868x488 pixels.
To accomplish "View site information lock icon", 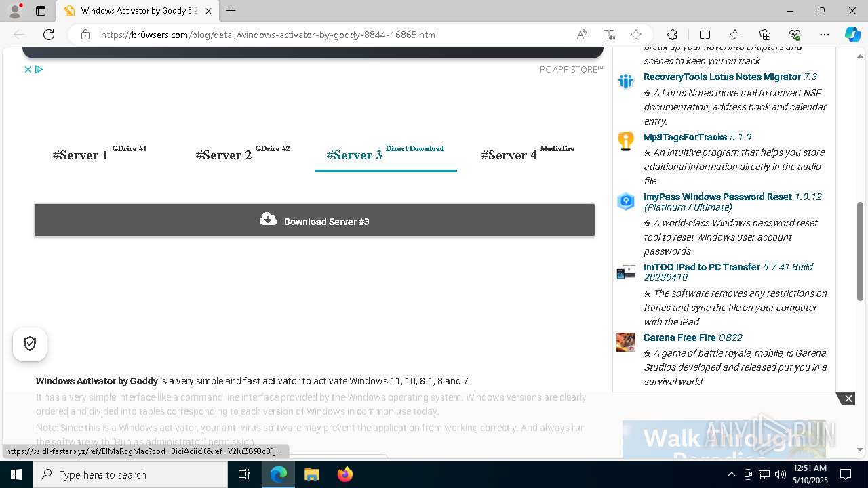I will (x=85, y=35).
